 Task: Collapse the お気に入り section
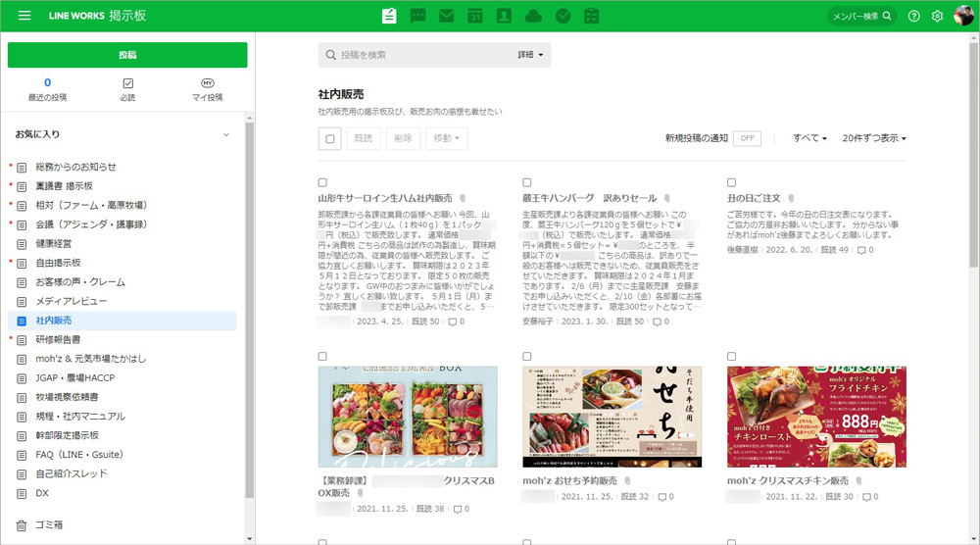(226, 134)
